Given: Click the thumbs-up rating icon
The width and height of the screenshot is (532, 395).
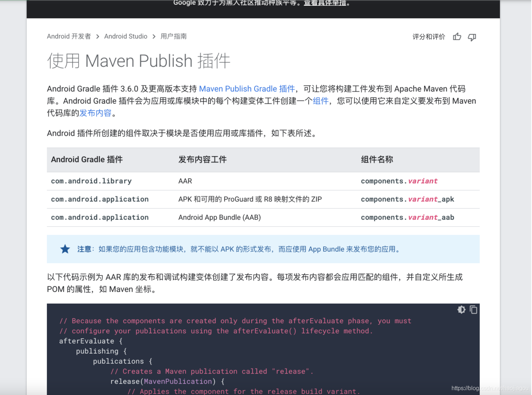Looking at the screenshot, I should (x=457, y=37).
